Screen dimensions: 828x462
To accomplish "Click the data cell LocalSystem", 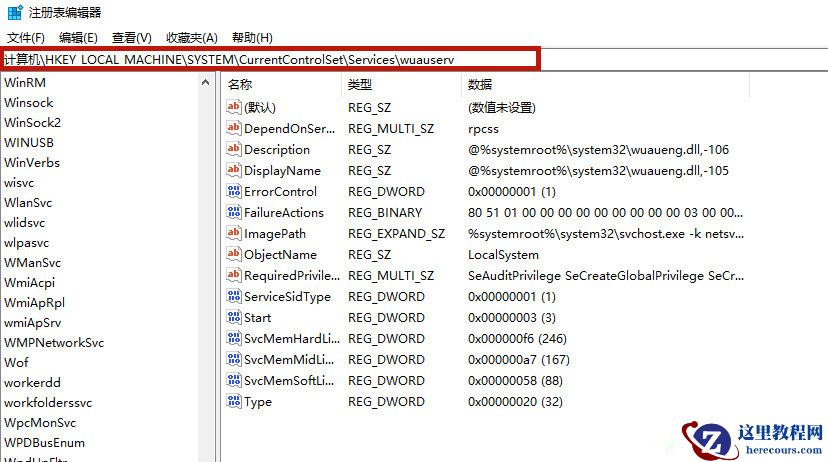I will [503, 255].
